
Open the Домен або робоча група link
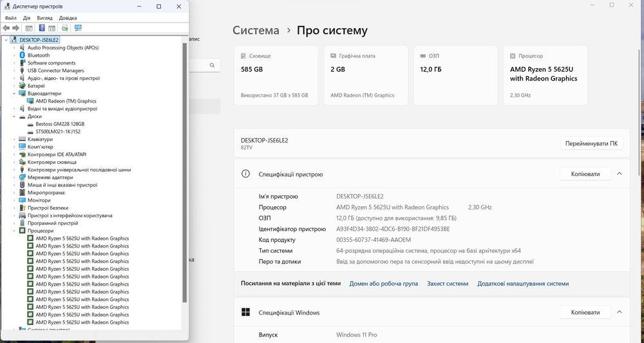pos(384,284)
